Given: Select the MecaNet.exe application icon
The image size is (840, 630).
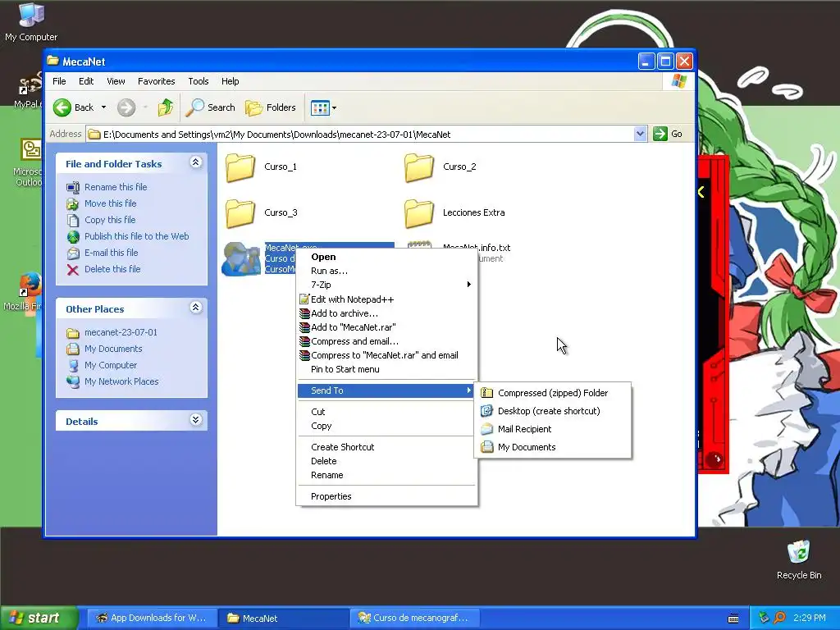Looking at the screenshot, I should (241, 259).
